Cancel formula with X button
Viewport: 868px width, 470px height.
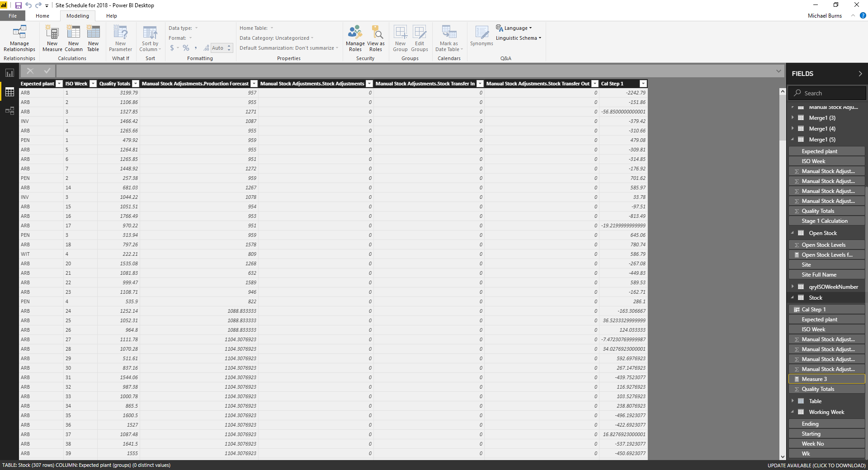pyautogui.click(x=30, y=71)
